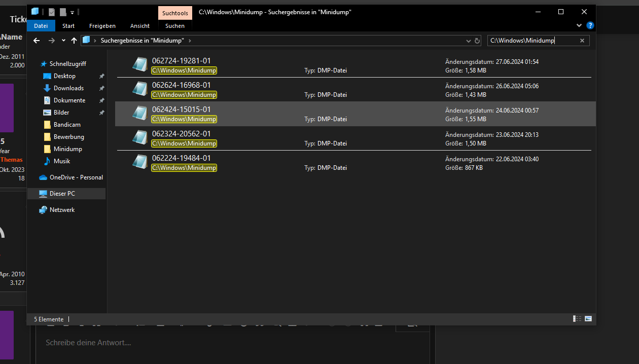
Task: Select file 062324-20562-01
Action: (355, 138)
